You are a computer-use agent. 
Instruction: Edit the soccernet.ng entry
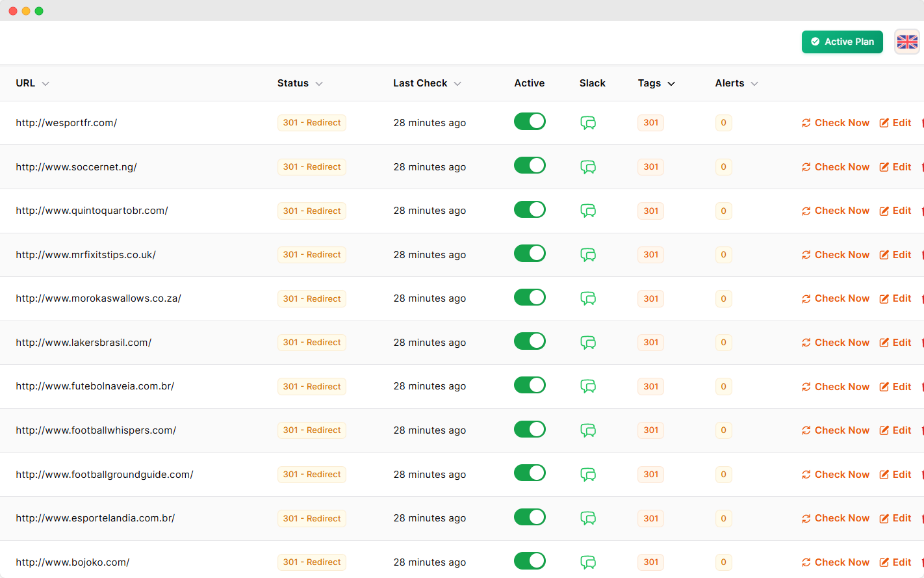tap(895, 167)
